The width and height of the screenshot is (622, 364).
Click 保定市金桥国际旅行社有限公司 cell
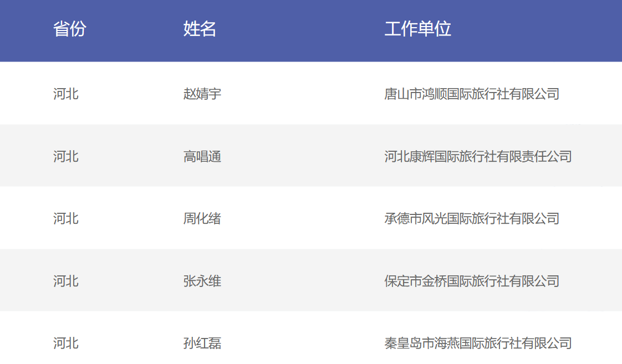tap(472, 281)
